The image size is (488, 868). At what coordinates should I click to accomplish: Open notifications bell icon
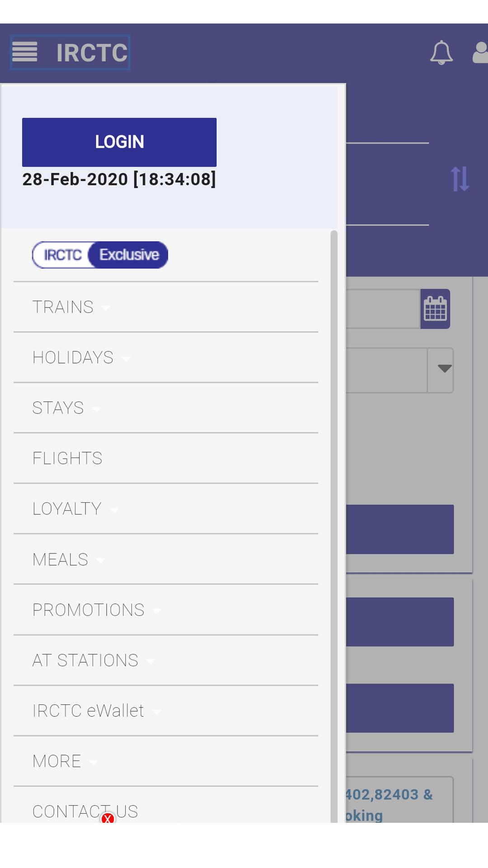441,52
